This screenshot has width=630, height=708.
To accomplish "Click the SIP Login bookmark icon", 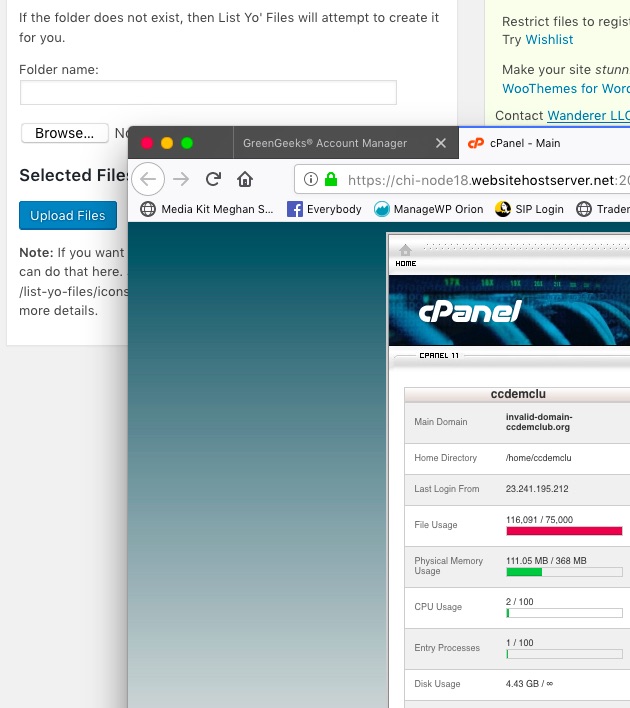I will pos(503,209).
